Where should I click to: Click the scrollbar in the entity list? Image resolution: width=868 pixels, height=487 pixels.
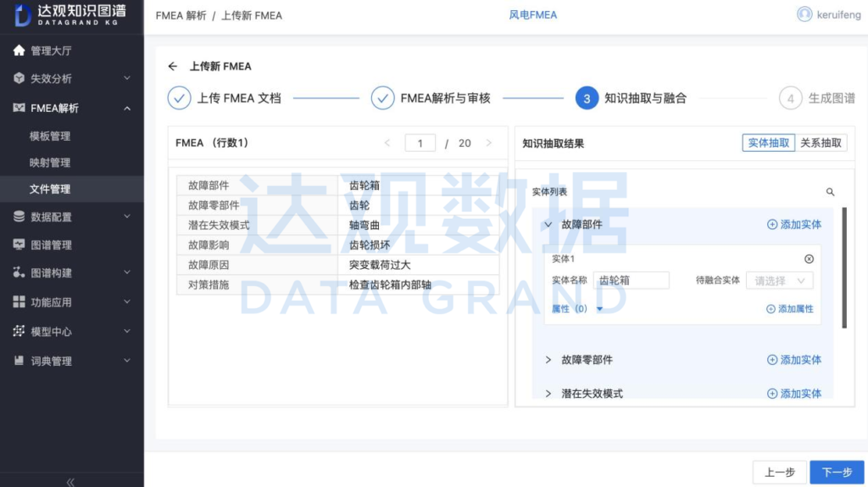click(843, 267)
